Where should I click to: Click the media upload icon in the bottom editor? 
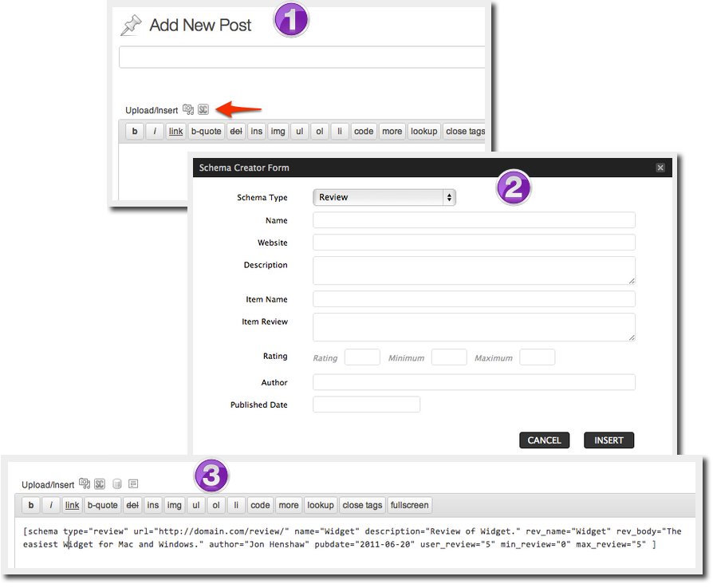coord(85,483)
